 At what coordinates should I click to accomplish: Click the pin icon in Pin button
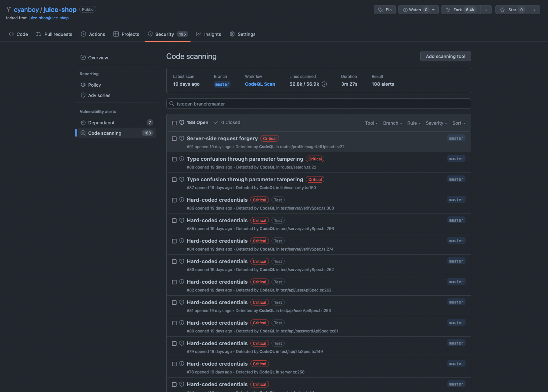pyautogui.click(x=380, y=10)
